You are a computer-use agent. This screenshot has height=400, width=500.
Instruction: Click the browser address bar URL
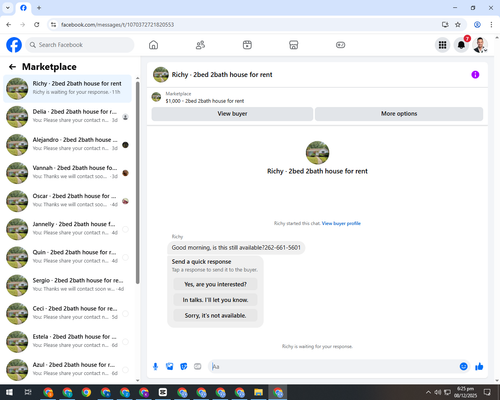[117, 25]
